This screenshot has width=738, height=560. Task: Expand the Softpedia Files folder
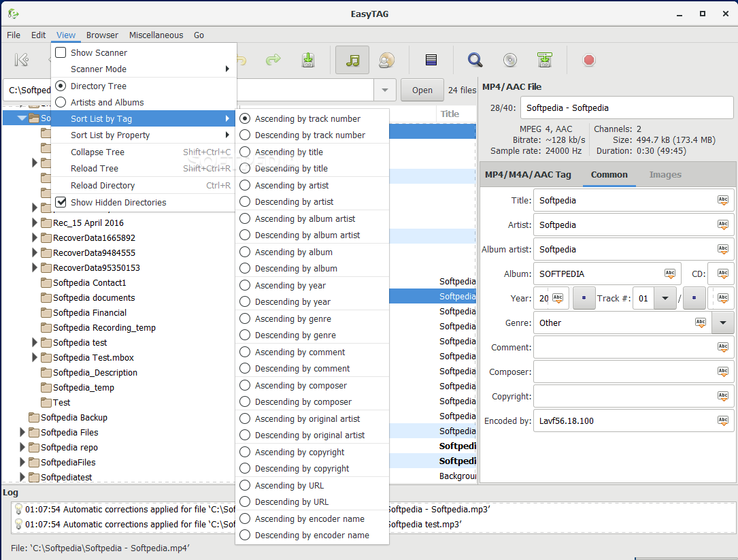(x=22, y=432)
